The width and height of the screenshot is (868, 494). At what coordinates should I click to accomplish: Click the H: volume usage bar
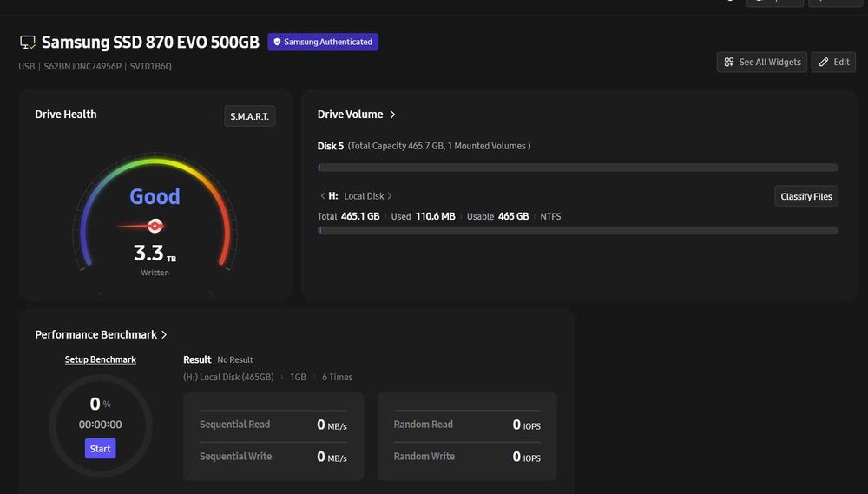click(x=577, y=230)
